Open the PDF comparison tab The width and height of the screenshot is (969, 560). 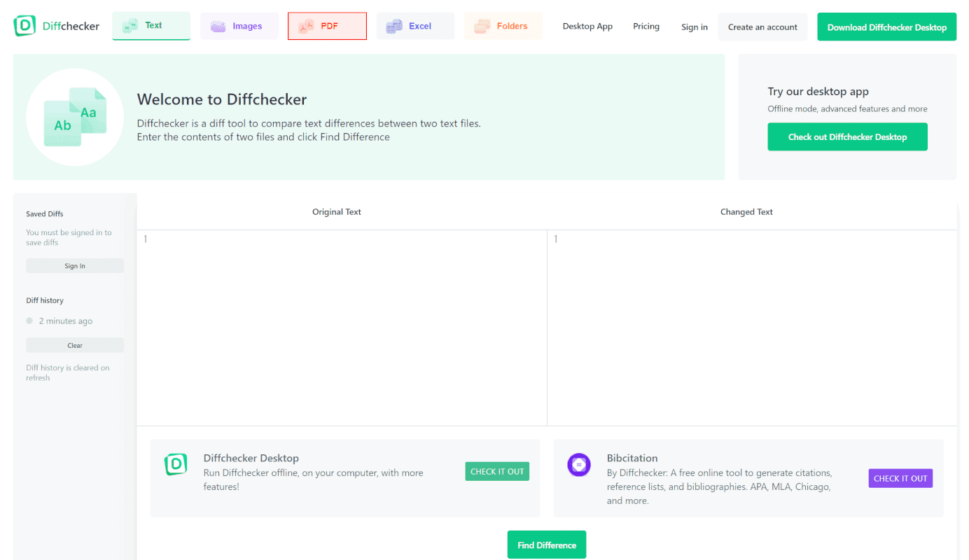pos(327,26)
